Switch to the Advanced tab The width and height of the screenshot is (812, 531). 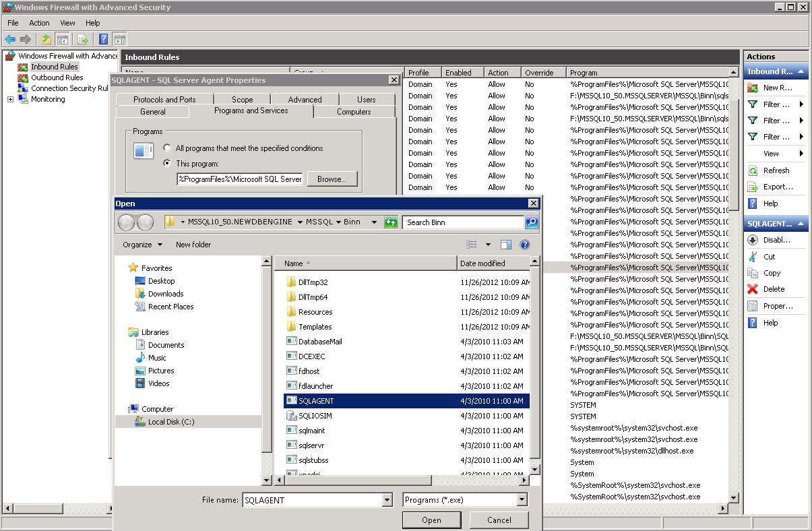pyautogui.click(x=305, y=100)
